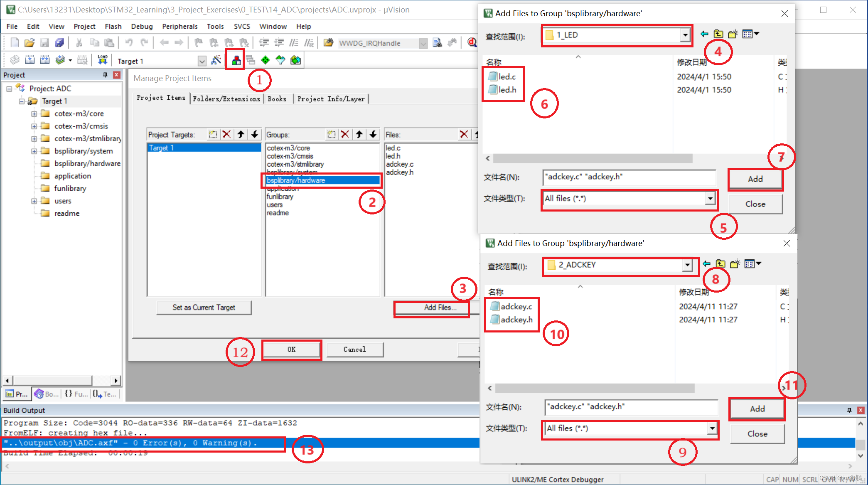This screenshot has height=485, width=868.
Task: Open the 2_ADCKEY look-in dropdown
Action: (x=687, y=265)
